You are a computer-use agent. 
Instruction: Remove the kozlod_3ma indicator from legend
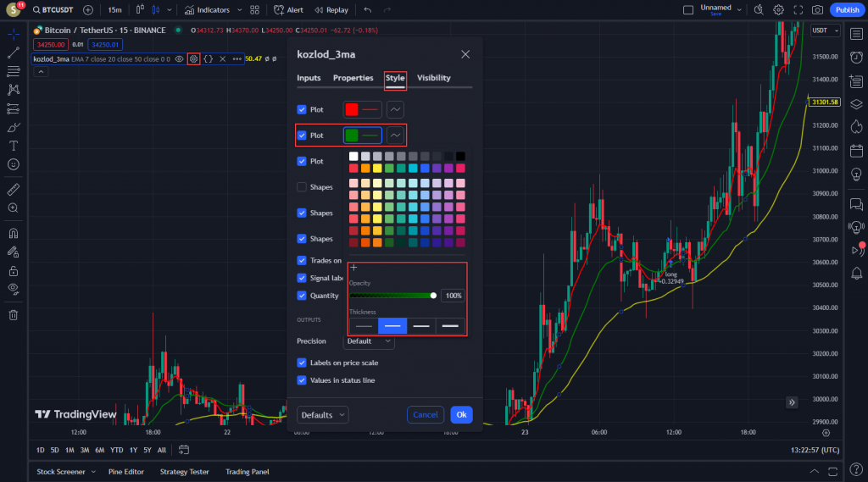click(223, 58)
